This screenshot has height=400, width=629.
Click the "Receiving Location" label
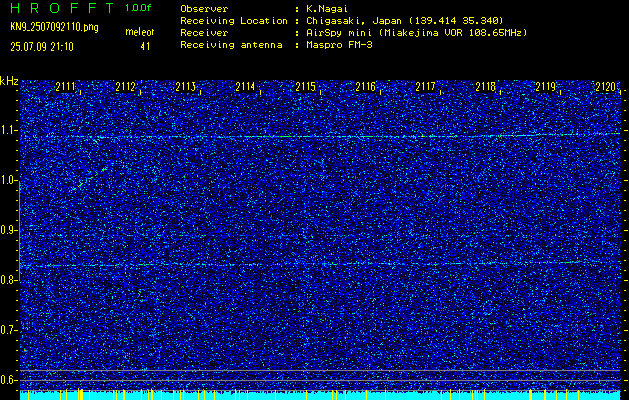coord(234,21)
